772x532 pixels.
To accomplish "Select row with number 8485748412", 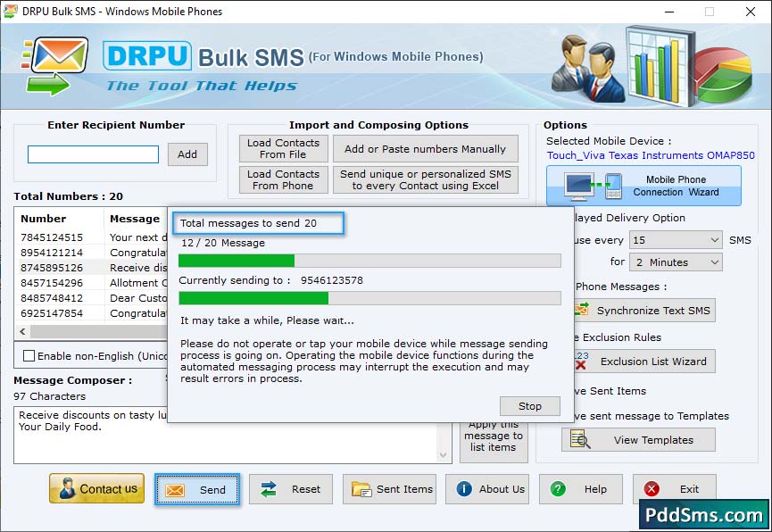I will click(92, 298).
